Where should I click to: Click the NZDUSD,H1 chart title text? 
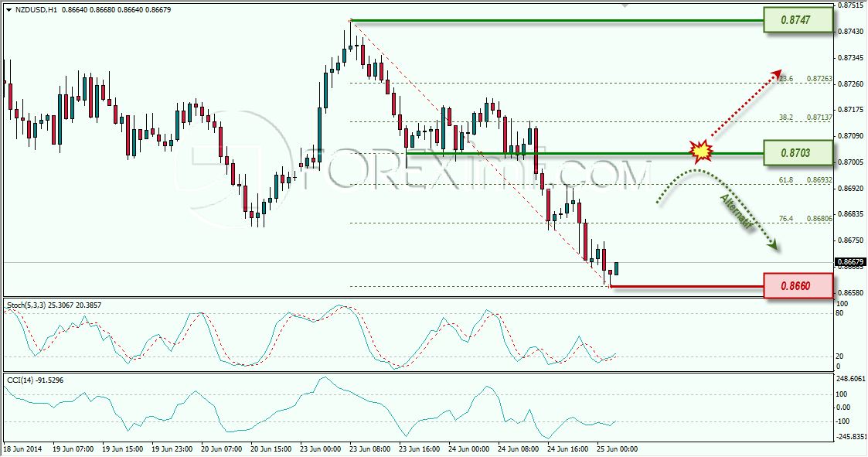coord(36,10)
